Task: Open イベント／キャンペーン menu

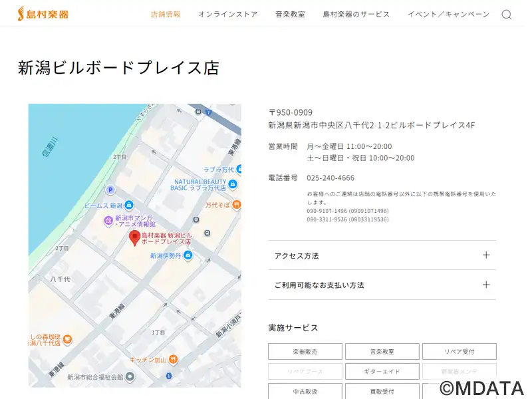Action: 448,14
